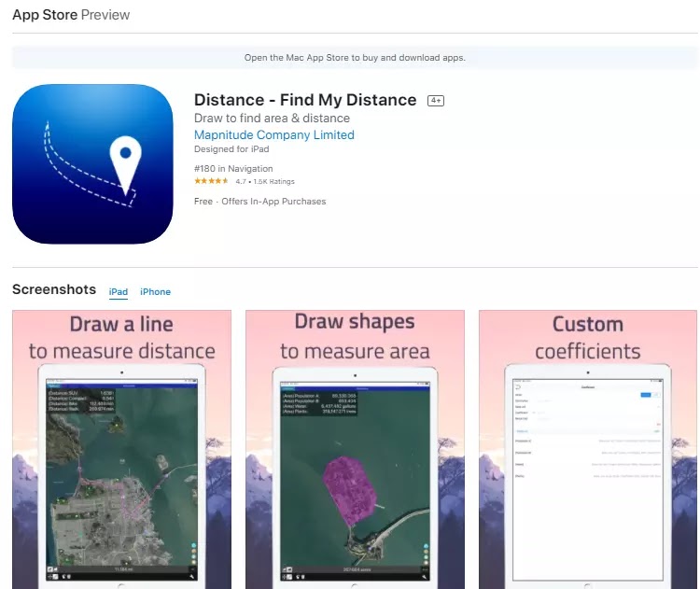Click 'Offers In-App Purchases' text
The width and height of the screenshot is (700, 589).
273,202
